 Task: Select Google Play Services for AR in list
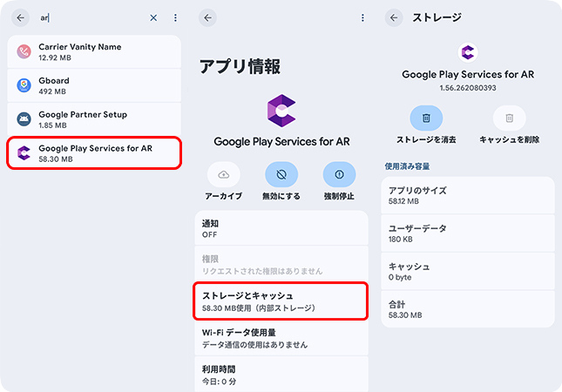coord(94,153)
